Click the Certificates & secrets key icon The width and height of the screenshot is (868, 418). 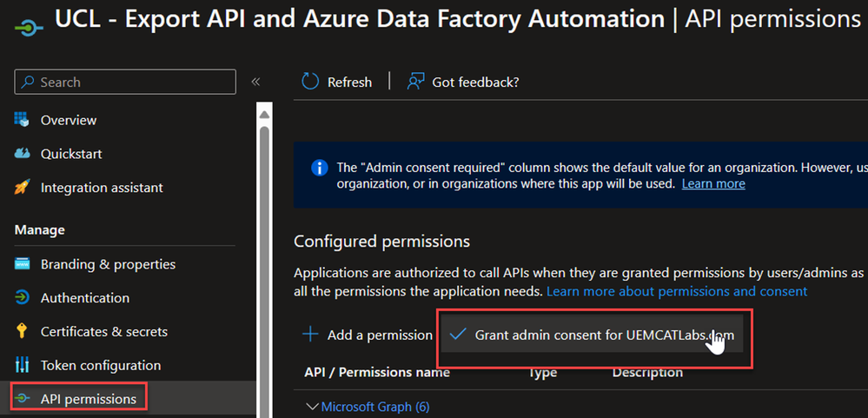click(x=23, y=332)
